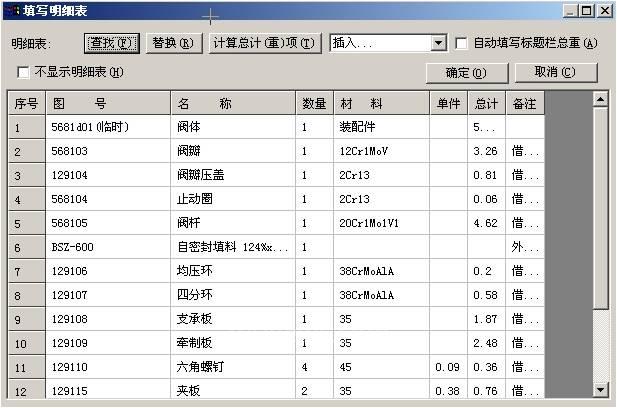Toggle 不显示明细表 checkbox

coord(24,72)
